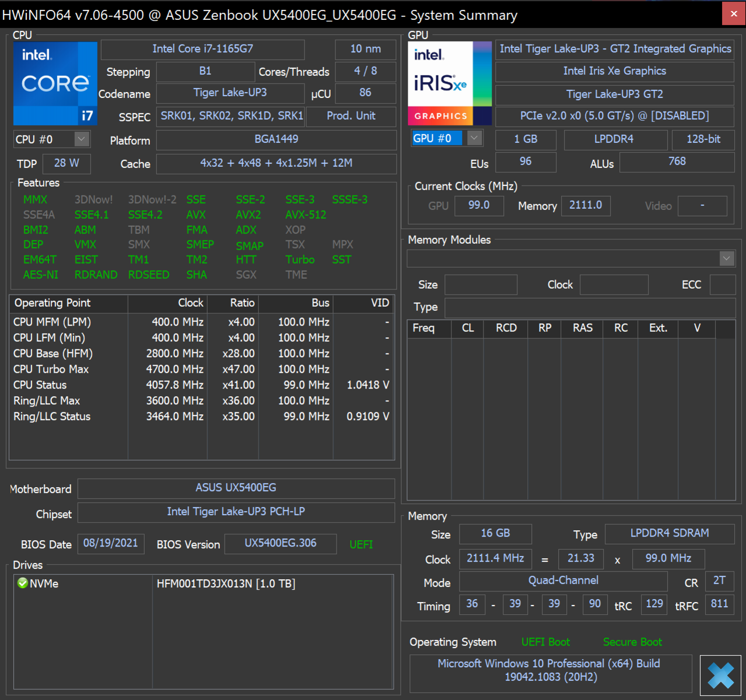
Task: Click the BGA1449 platform field
Action: (276, 139)
